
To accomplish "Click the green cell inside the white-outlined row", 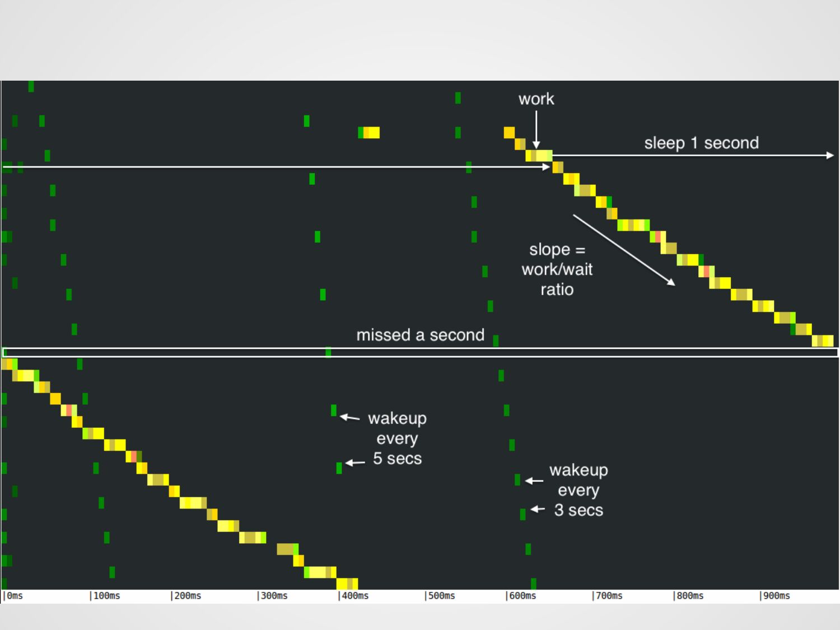I will (x=328, y=352).
